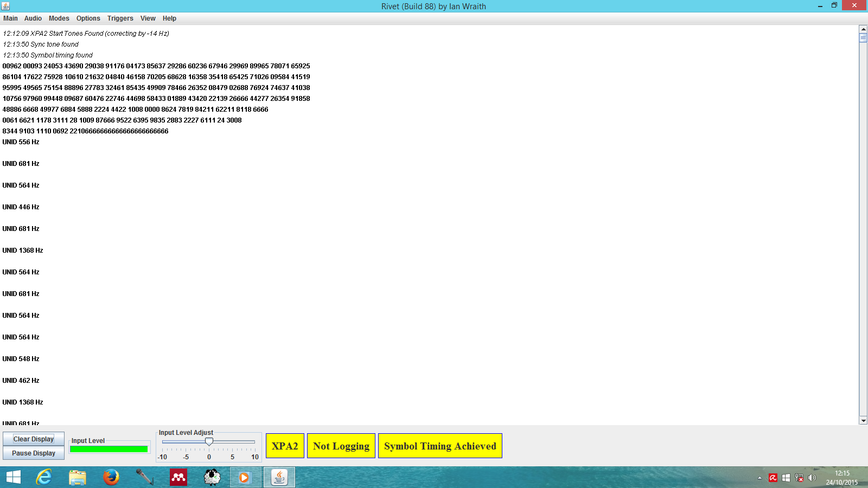Screen dimensions: 868x488
Task: Click the sheep application taskbar icon
Action: 212,477
